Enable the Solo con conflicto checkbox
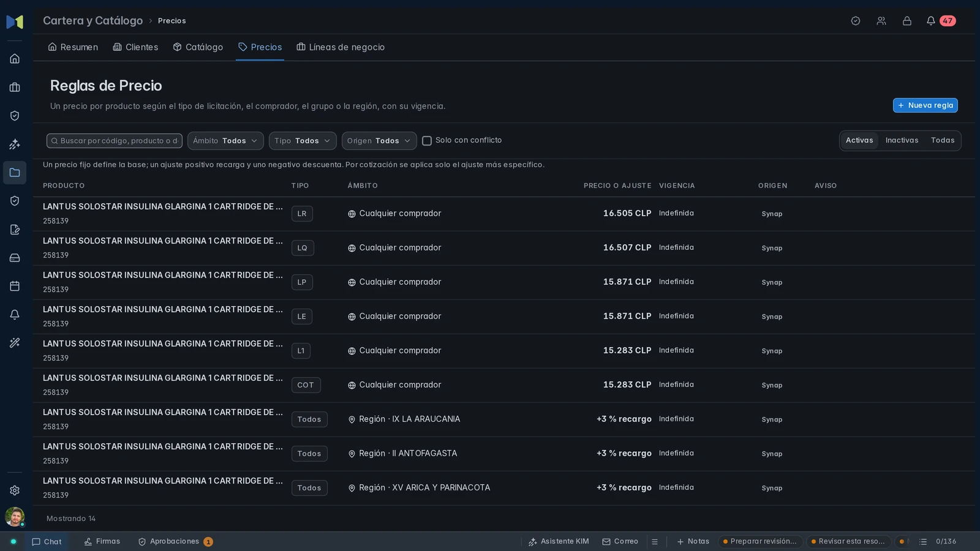This screenshot has width=980, height=551. pos(427,141)
